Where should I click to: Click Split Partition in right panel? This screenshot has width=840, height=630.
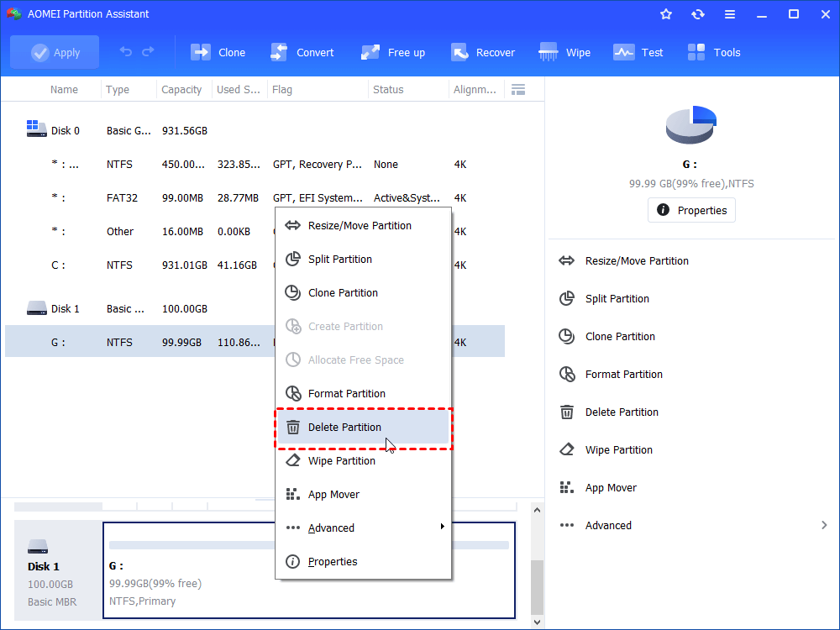pyautogui.click(x=617, y=299)
